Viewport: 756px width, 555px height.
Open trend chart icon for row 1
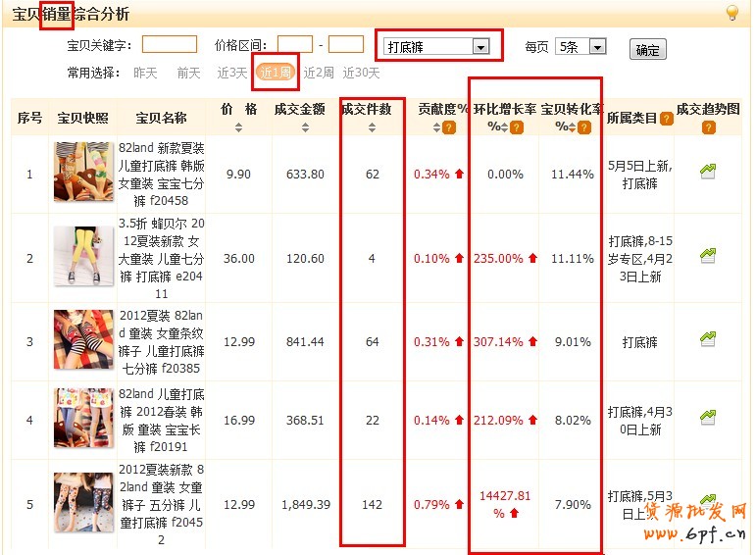[708, 172]
